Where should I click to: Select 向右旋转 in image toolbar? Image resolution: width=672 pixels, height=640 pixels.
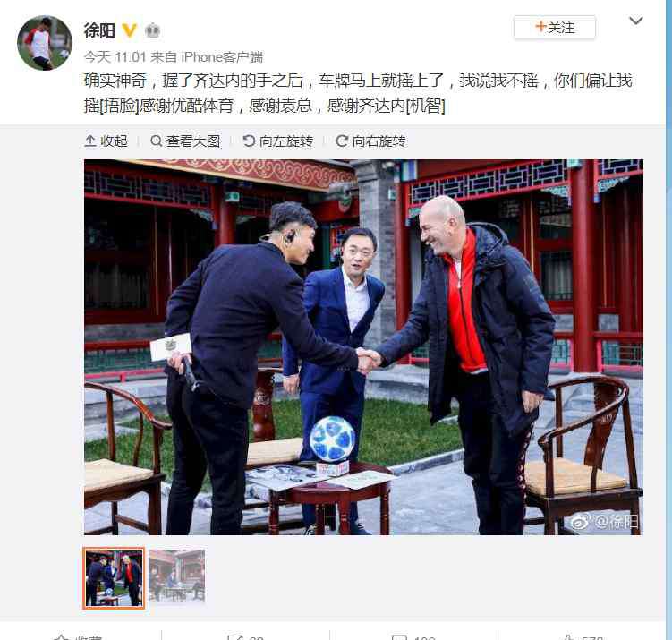click(370, 141)
